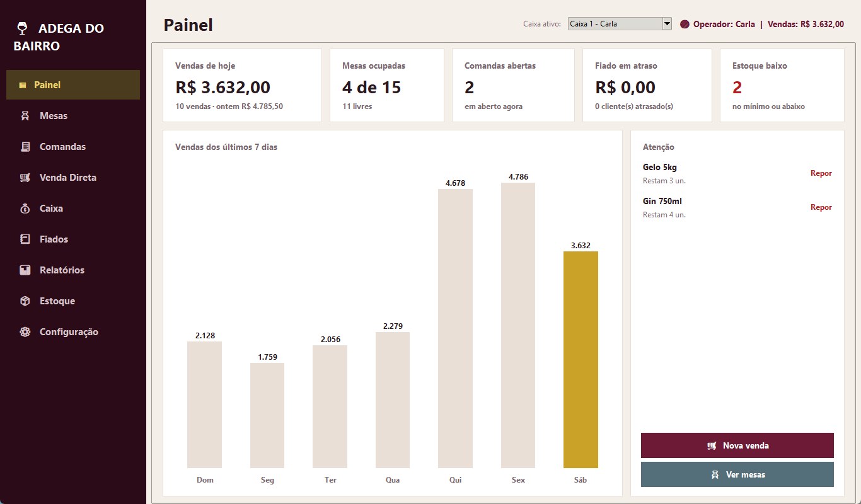861x504 pixels.
Task: Click the Relatórios icon in sidebar
Action: coord(25,270)
